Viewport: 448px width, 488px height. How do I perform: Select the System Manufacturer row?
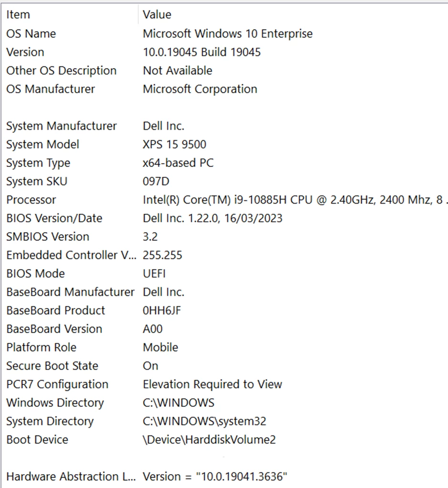(224, 126)
